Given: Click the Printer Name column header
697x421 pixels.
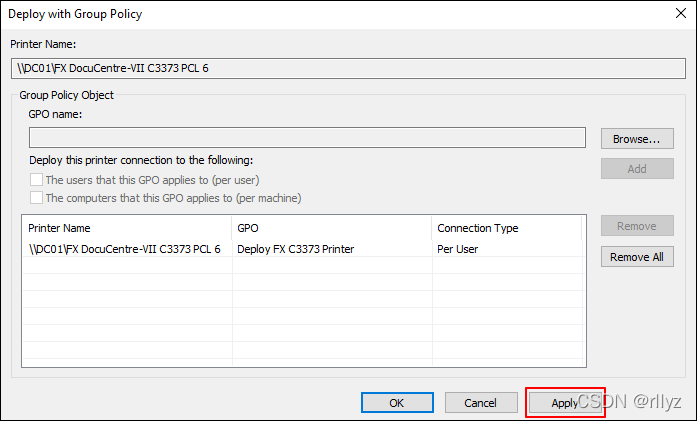Looking at the screenshot, I should (127, 228).
